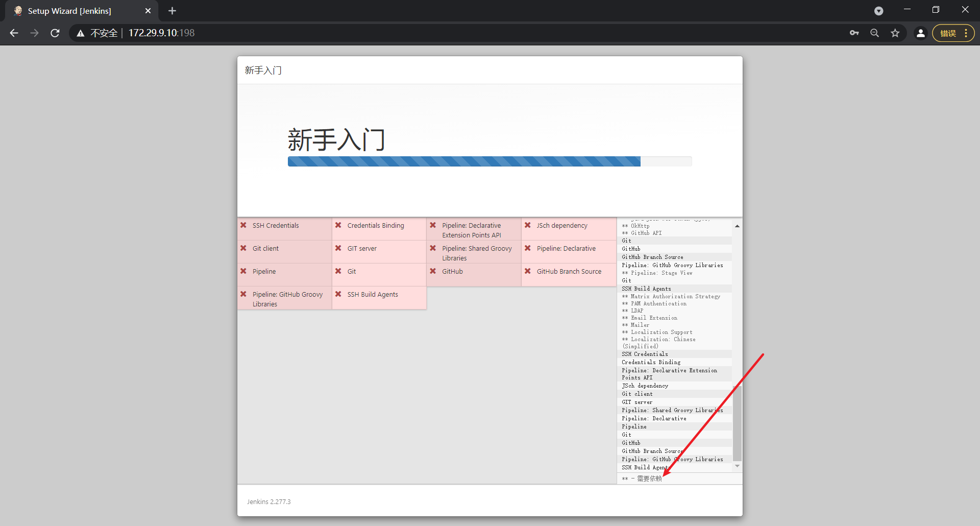The image size is (980, 526).
Task: Select the GIT server plugin cell
Action: 379,252
